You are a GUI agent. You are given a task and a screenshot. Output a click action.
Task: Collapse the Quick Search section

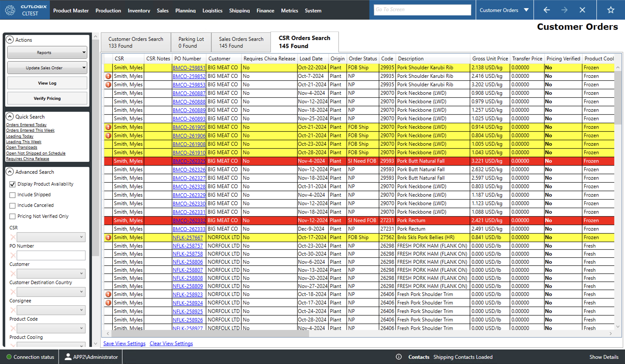[x=10, y=116]
